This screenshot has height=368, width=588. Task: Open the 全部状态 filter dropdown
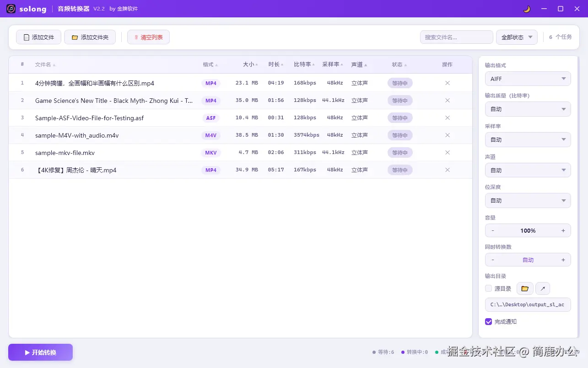pyautogui.click(x=517, y=37)
